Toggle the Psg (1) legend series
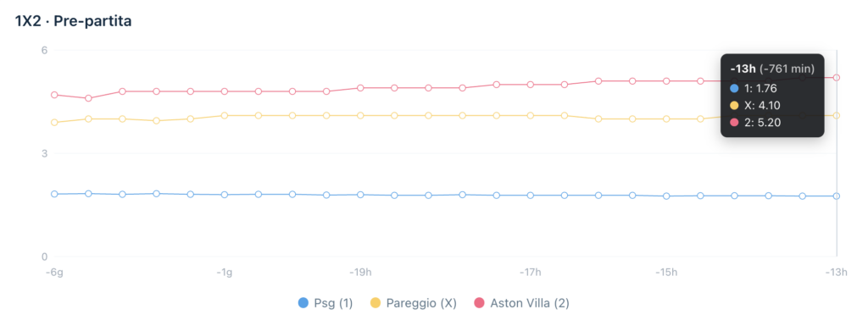The width and height of the screenshot is (868, 320). pyautogui.click(x=325, y=303)
